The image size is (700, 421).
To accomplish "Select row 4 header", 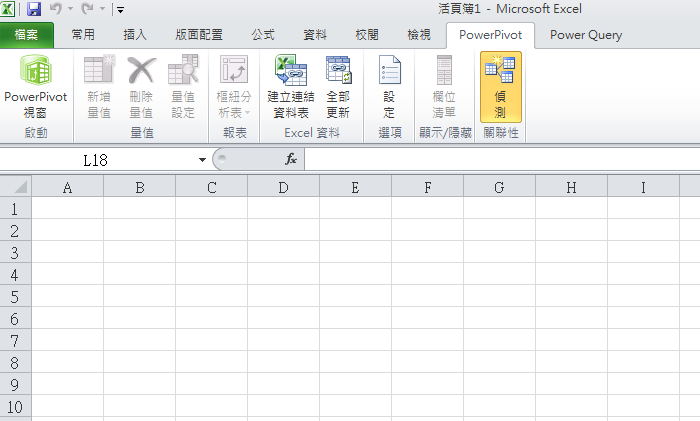I will [x=15, y=274].
